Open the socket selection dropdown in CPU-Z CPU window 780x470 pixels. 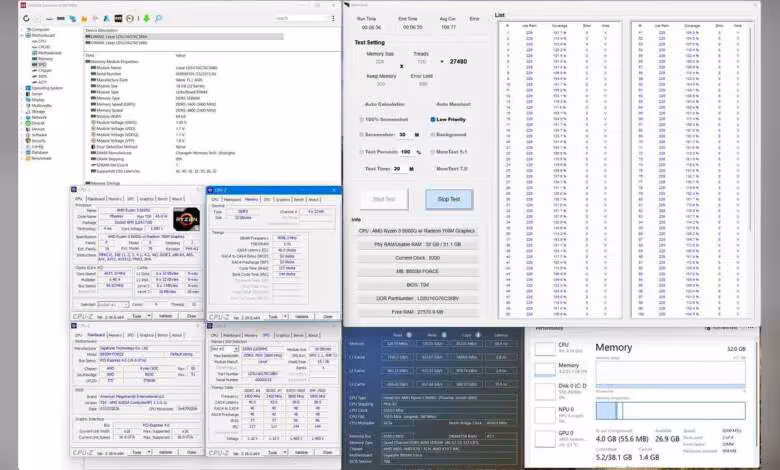point(113,304)
